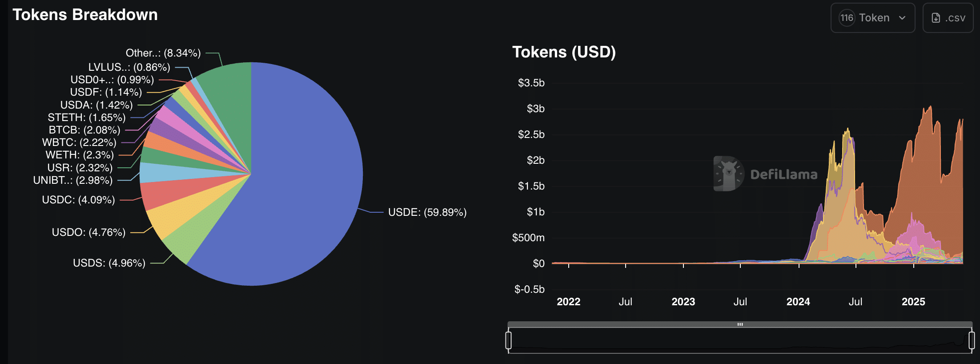Click the orange area peak in Tokens chart
The height and width of the screenshot is (364, 980).
(x=930, y=108)
